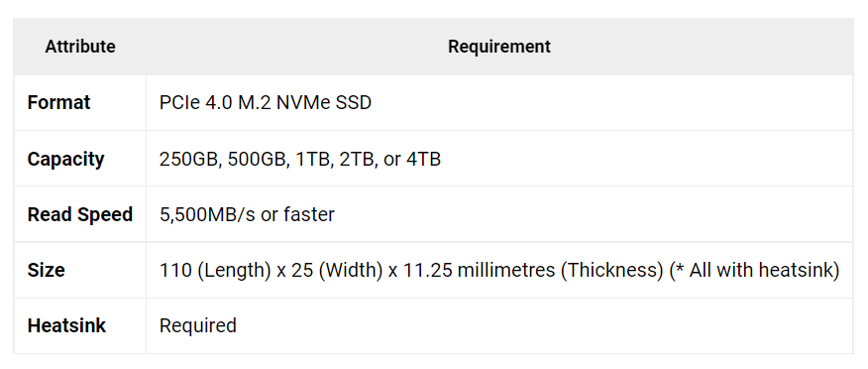
Task: Select the Heatsink row label
Action: coord(66,325)
